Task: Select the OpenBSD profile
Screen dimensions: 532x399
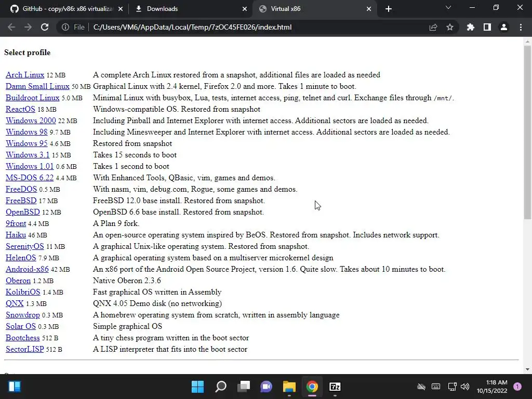Action: click(x=23, y=212)
